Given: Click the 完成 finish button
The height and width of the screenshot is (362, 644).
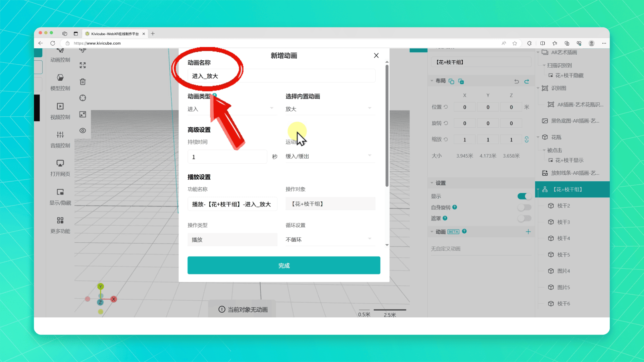Looking at the screenshot, I should pos(284,265).
